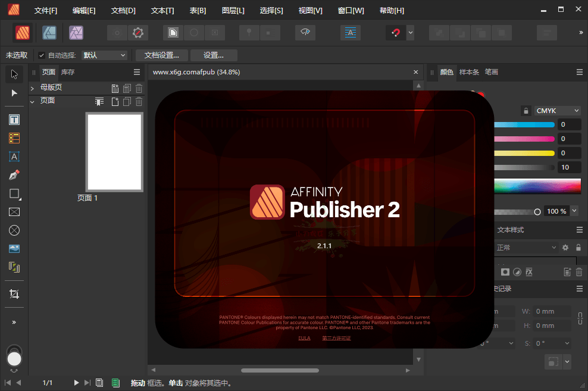Pick a color from the rainbow spectrum strip
588x391 pixels.
[536, 186]
